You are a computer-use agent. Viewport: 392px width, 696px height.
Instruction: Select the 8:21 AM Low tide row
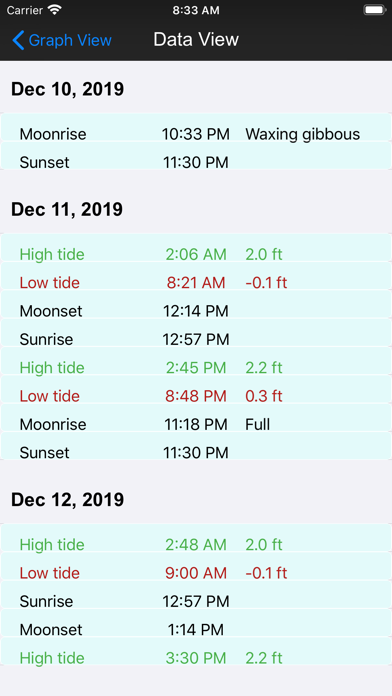coord(196,276)
